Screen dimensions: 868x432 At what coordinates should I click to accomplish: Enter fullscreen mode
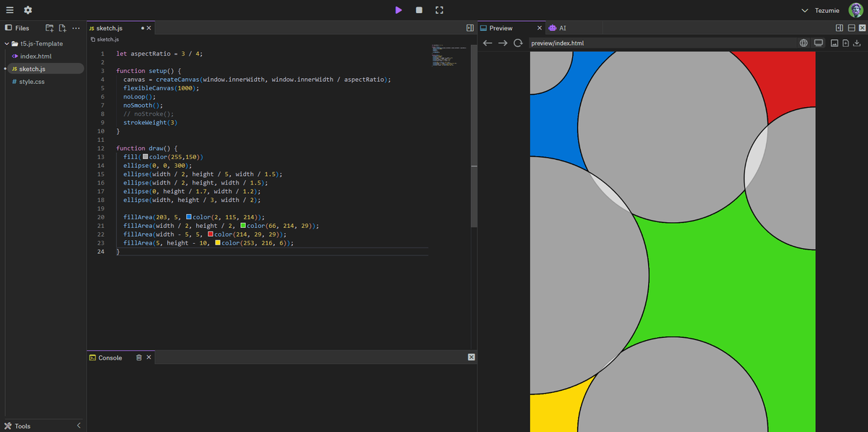[x=439, y=10]
